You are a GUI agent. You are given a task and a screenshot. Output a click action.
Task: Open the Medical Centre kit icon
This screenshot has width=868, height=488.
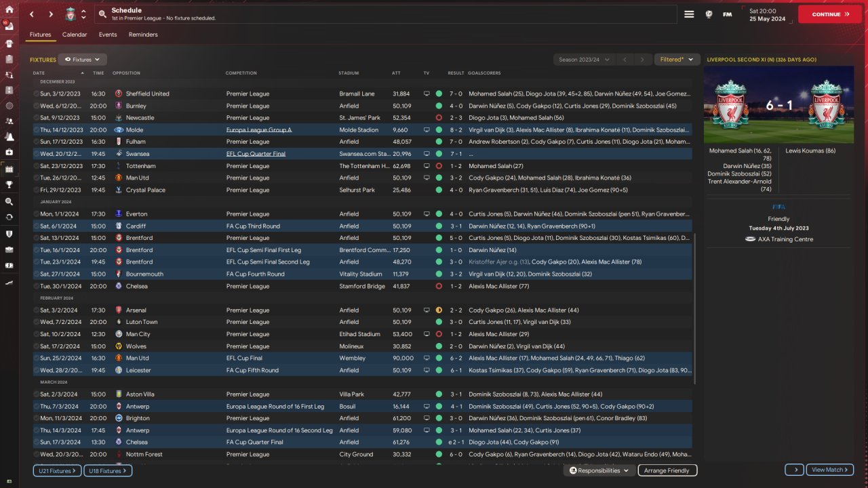pos(9,152)
